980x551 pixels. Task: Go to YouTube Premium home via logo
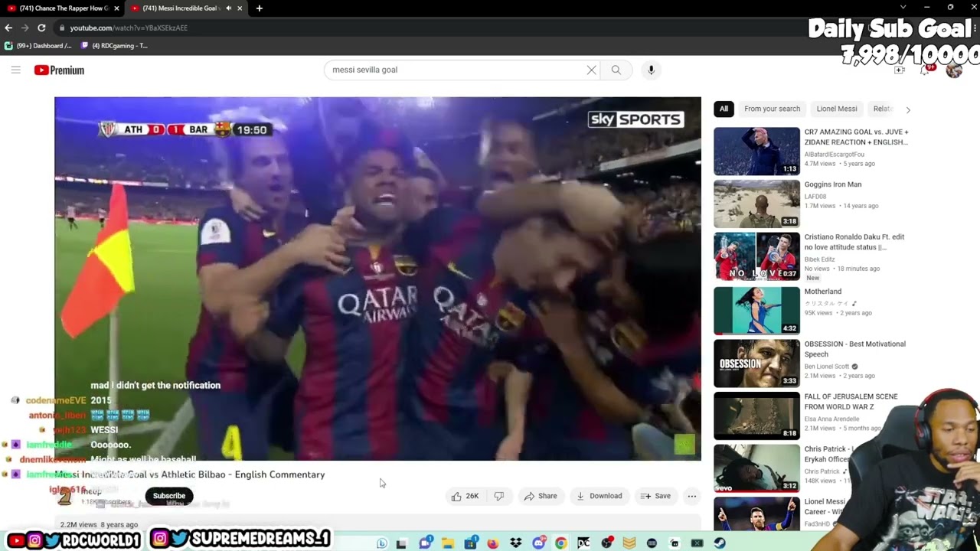[x=59, y=70]
